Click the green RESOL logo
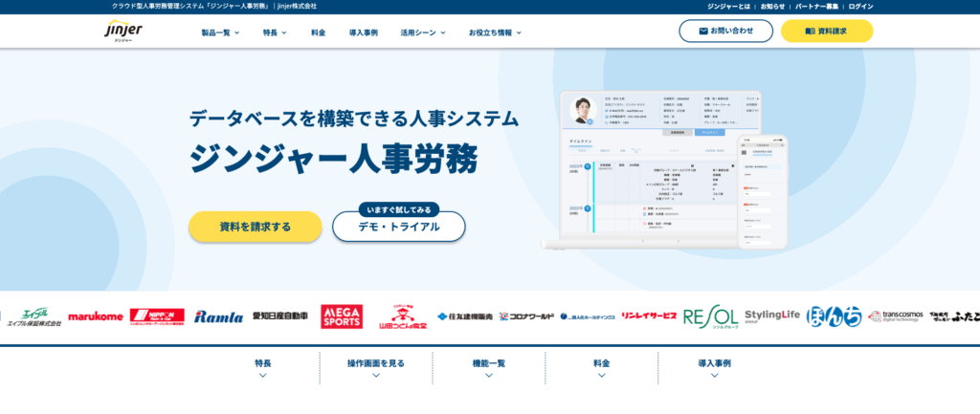Viewport: 980px width, 414px height. click(711, 318)
